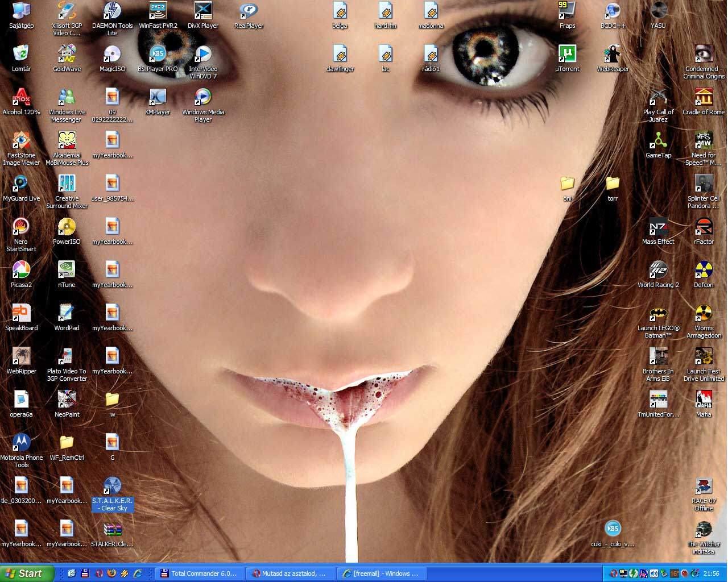Open Nero StartSmart shortcut
The width and height of the screenshot is (728, 582).
coord(22,235)
